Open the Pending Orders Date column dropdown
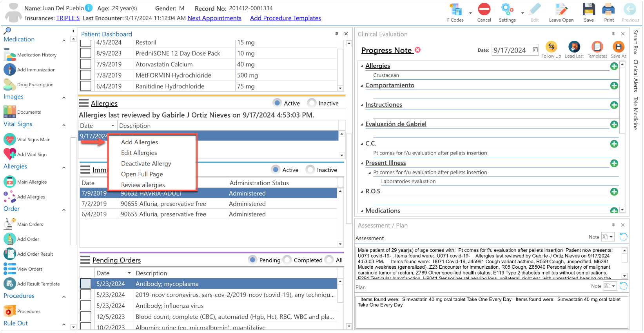The width and height of the screenshot is (644, 333). [129, 273]
